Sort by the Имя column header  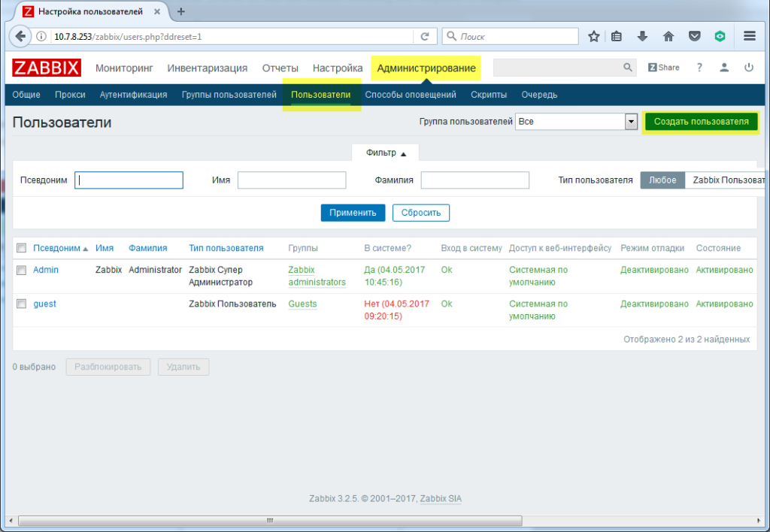[104, 248]
